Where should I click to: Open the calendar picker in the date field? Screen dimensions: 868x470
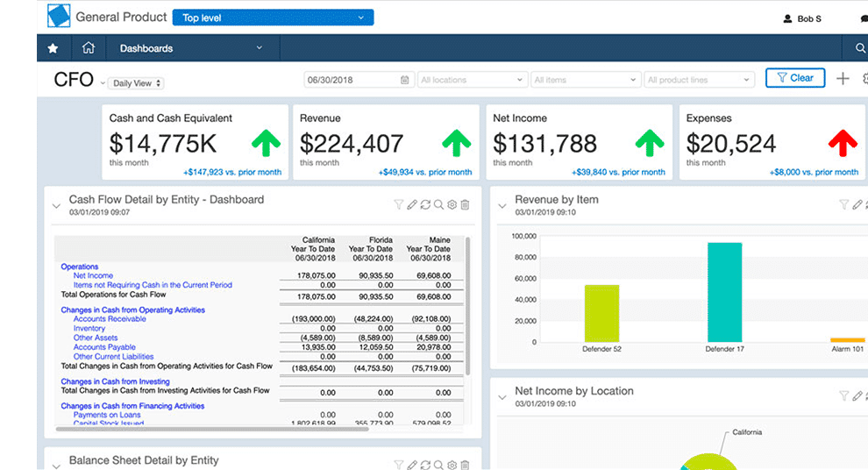[404, 80]
